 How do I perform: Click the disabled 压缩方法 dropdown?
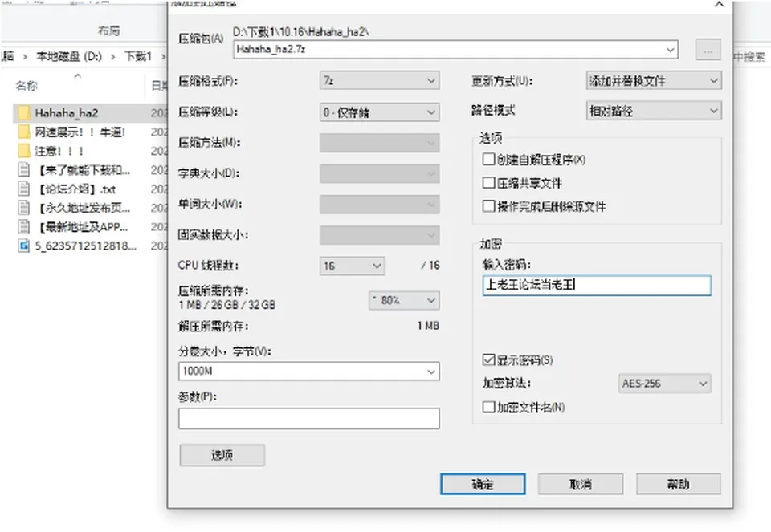click(x=379, y=143)
